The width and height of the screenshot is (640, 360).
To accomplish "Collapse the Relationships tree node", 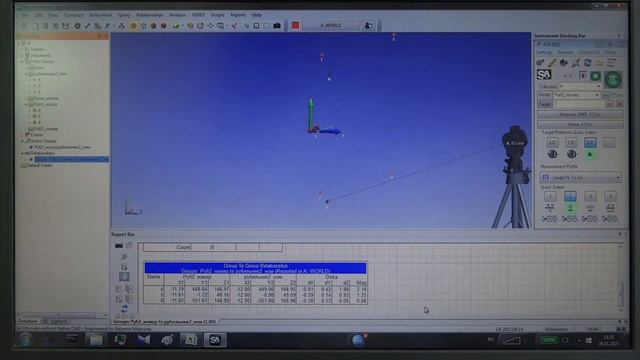I will click(22, 153).
